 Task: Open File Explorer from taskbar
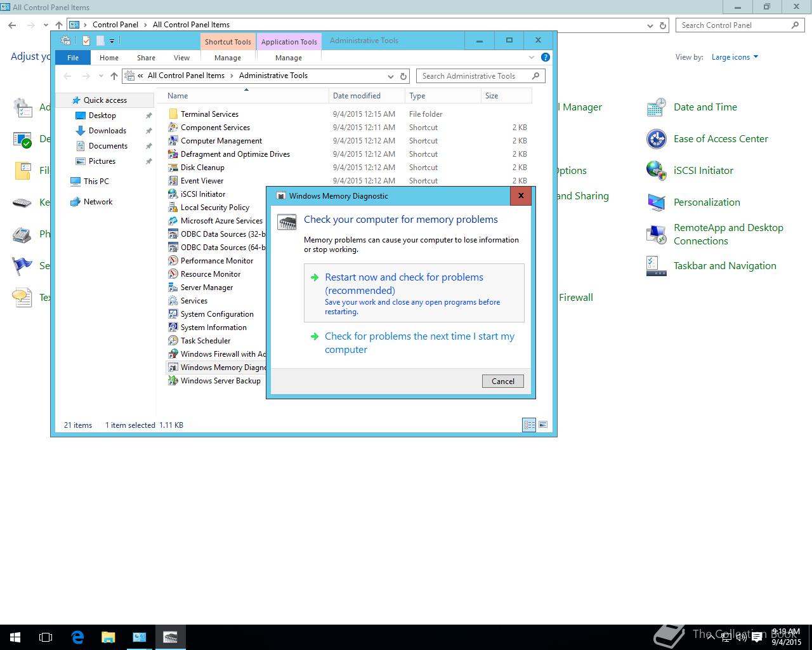pyautogui.click(x=108, y=637)
